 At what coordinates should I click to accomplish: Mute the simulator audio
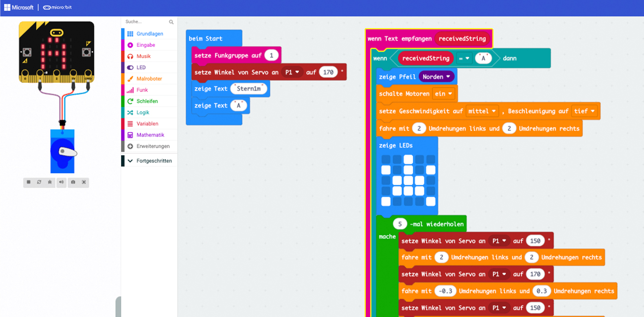point(61,182)
